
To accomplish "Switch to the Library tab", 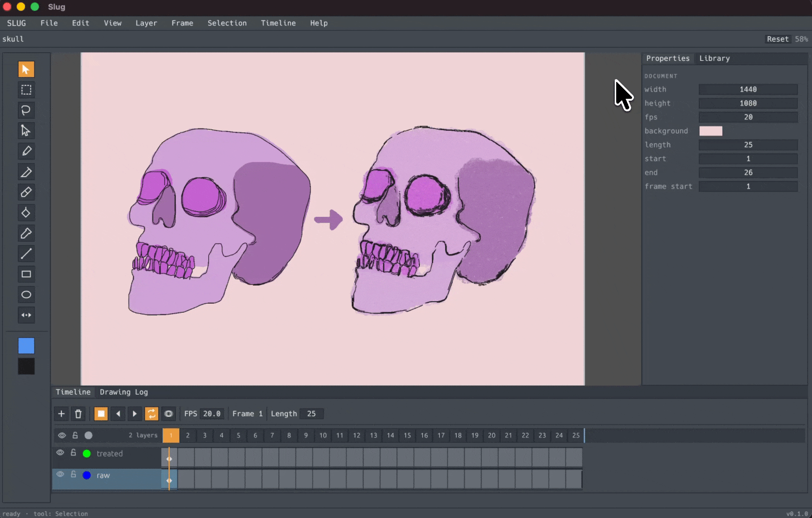I will [x=715, y=58].
